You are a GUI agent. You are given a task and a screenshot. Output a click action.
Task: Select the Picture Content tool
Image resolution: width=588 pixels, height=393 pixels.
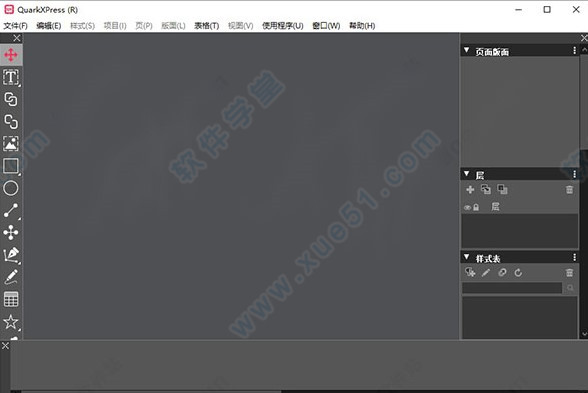11,144
